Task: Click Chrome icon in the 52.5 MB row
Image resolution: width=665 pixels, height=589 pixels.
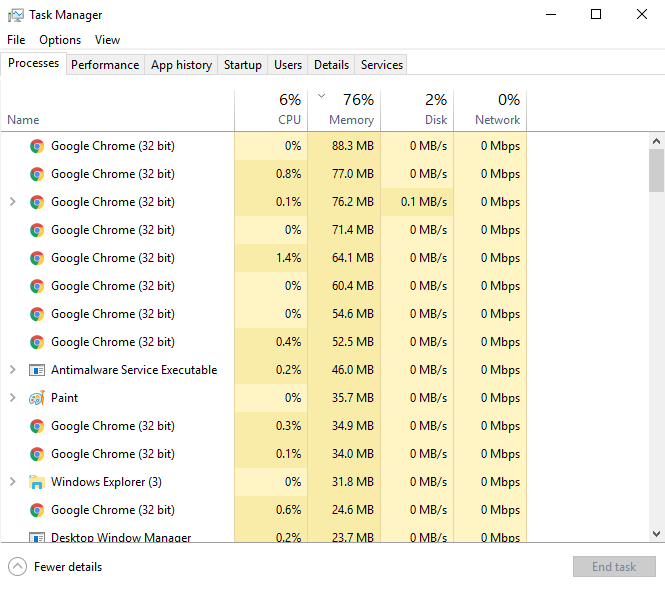Action: 37,342
